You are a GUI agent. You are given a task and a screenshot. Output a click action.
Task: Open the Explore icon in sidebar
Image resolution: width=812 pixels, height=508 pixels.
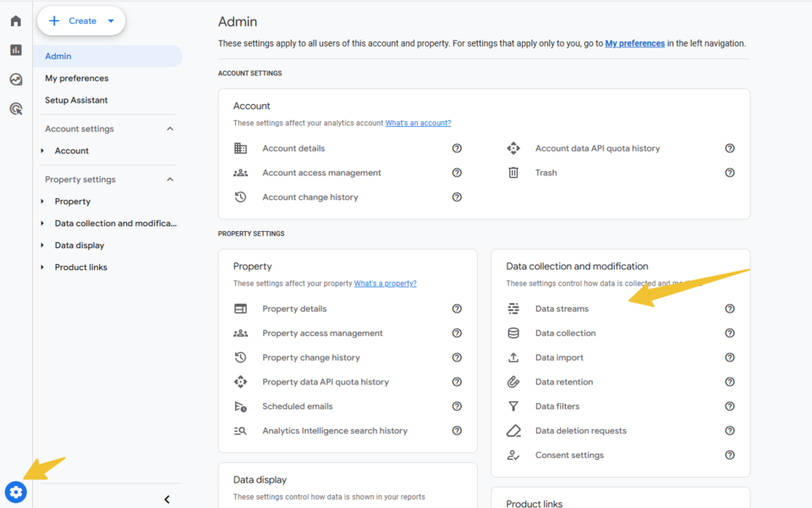pyautogui.click(x=16, y=80)
